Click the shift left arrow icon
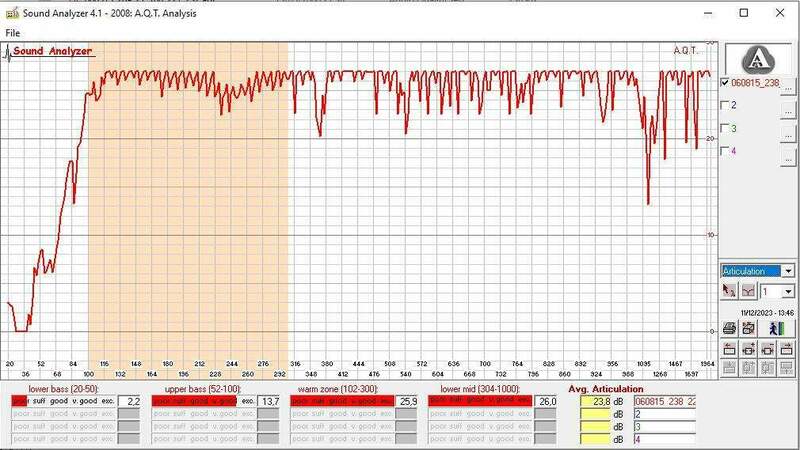Image resolution: width=800 pixels, height=450 pixels. tap(729, 349)
